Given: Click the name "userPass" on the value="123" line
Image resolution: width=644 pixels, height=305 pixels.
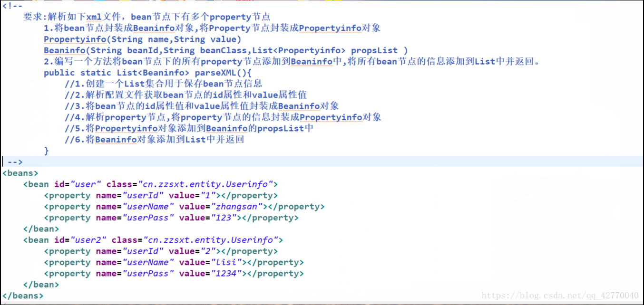Looking at the screenshot, I should (148, 218).
